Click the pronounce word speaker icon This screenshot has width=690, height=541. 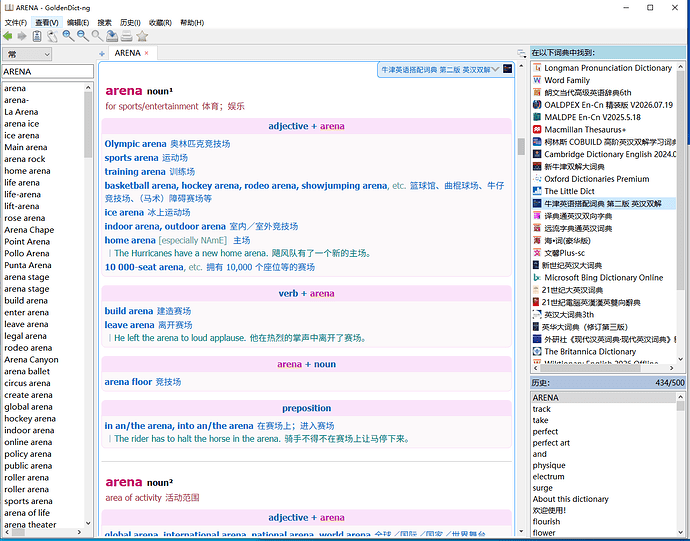[52, 36]
